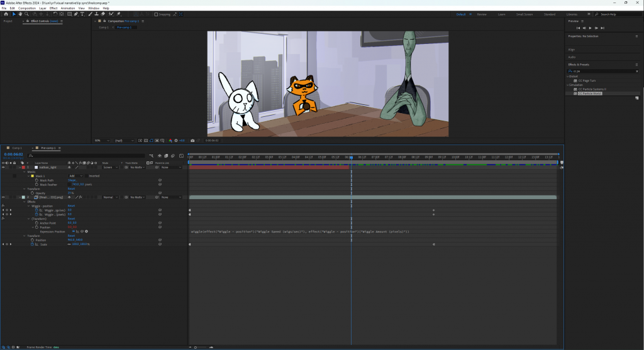Open the Composition menu
The height and width of the screenshot is (350, 644).
pyautogui.click(x=26, y=8)
